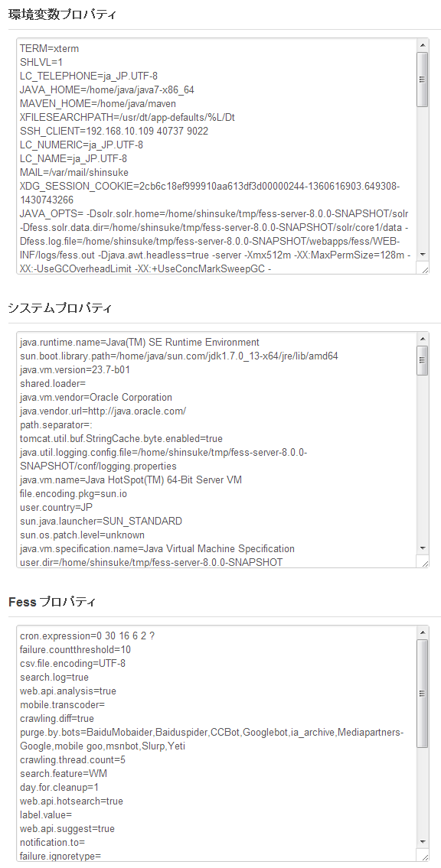Click the cron.expression line in Fess properties

click(79, 636)
